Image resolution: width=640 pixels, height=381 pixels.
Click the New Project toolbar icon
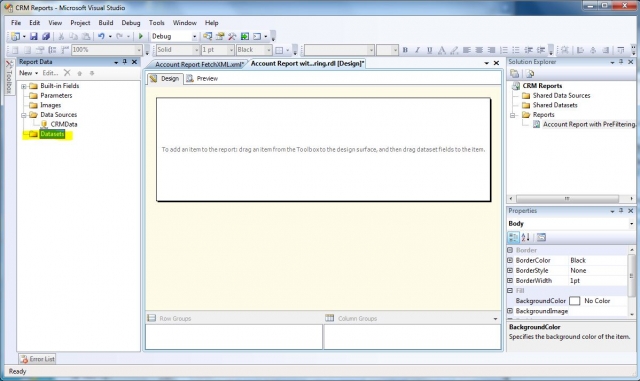click(15, 36)
